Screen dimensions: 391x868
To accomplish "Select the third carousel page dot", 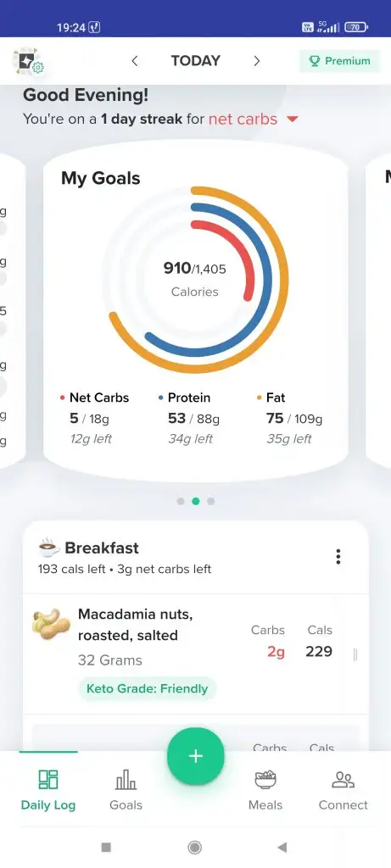I will pos(211,502).
